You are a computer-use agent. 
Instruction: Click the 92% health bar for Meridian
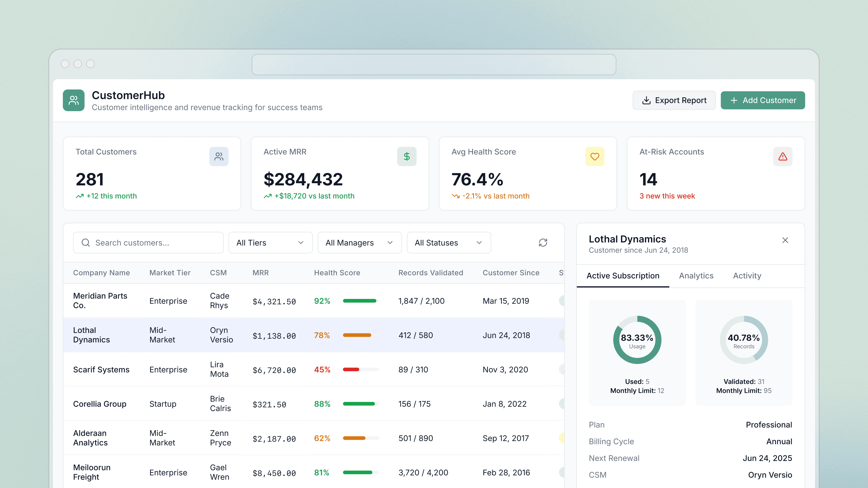tap(361, 301)
